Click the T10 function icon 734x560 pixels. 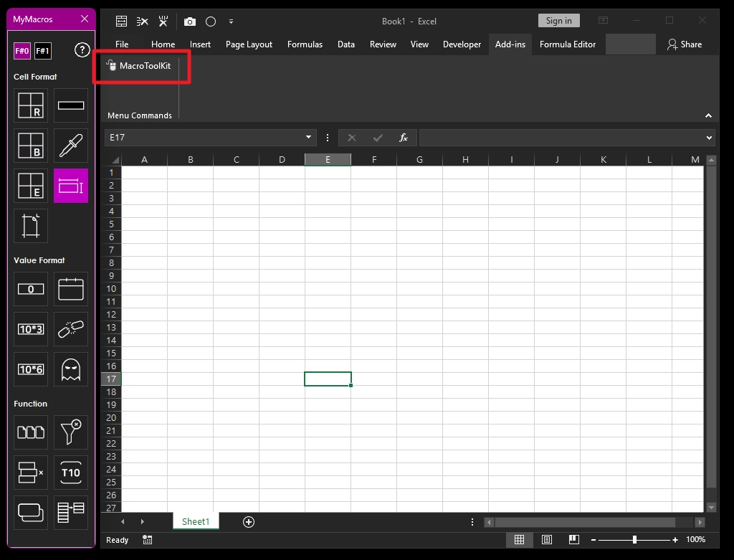pyautogui.click(x=71, y=473)
